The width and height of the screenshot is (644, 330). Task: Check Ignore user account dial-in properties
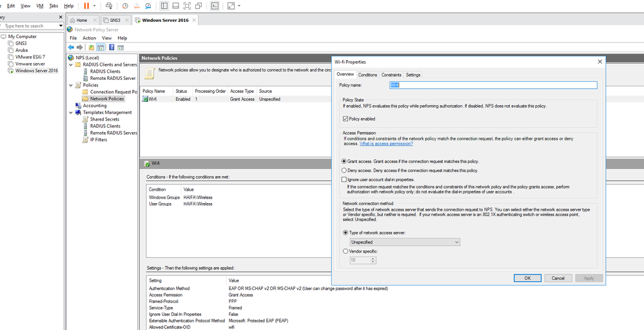344,179
